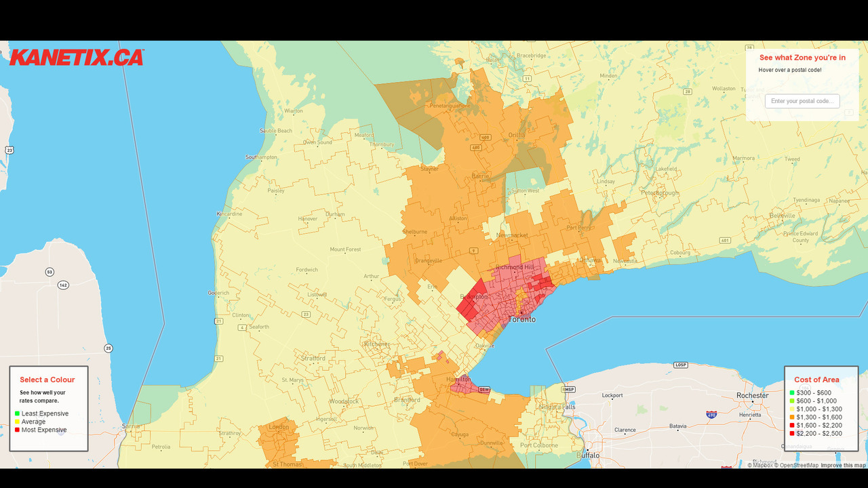Click the LOSP highway shield
The image size is (868, 488).
click(681, 365)
